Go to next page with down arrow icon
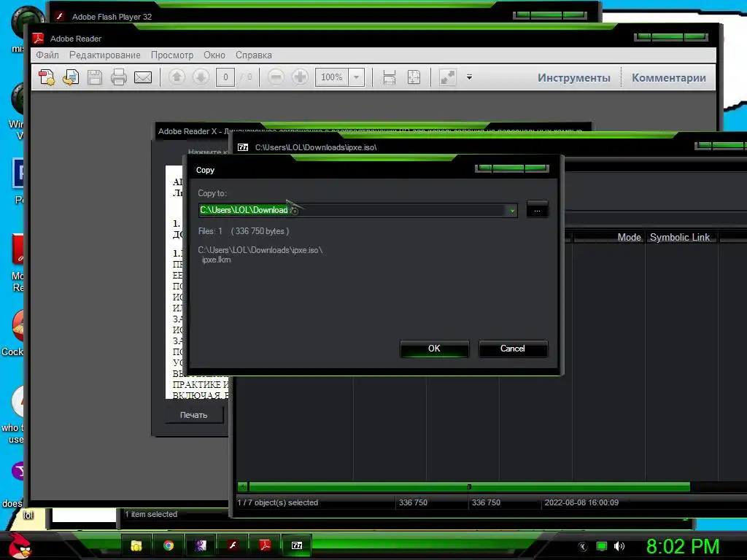Viewport: 747px width, 560px height. (201, 77)
